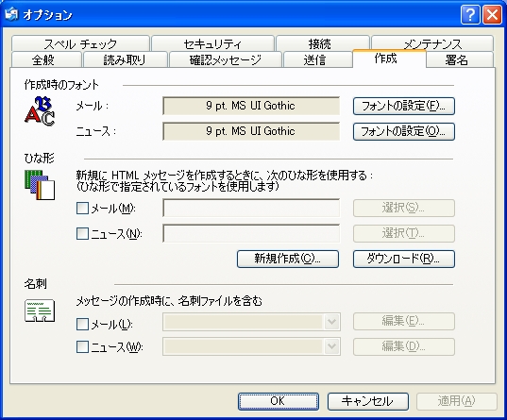Enable the メール(M) stationery checkbox

[82, 209]
